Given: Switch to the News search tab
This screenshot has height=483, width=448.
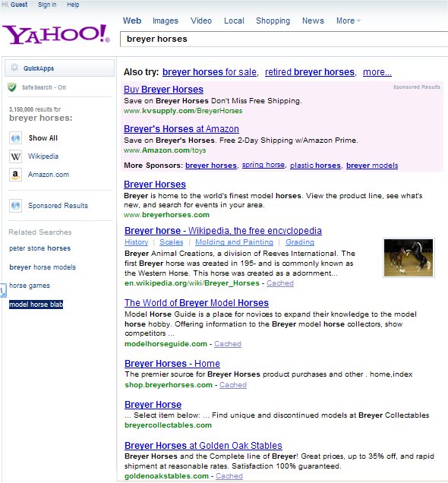Looking at the screenshot, I should (x=313, y=21).
